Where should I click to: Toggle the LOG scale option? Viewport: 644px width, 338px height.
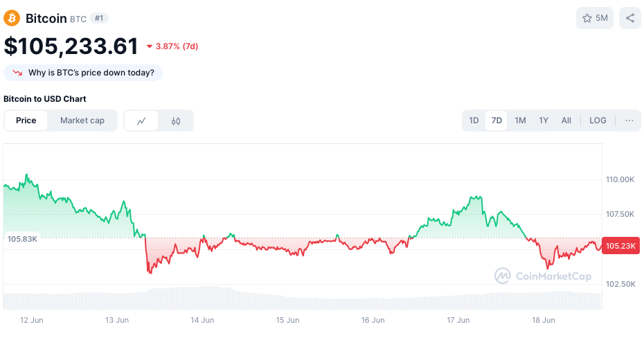click(x=598, y=121)
